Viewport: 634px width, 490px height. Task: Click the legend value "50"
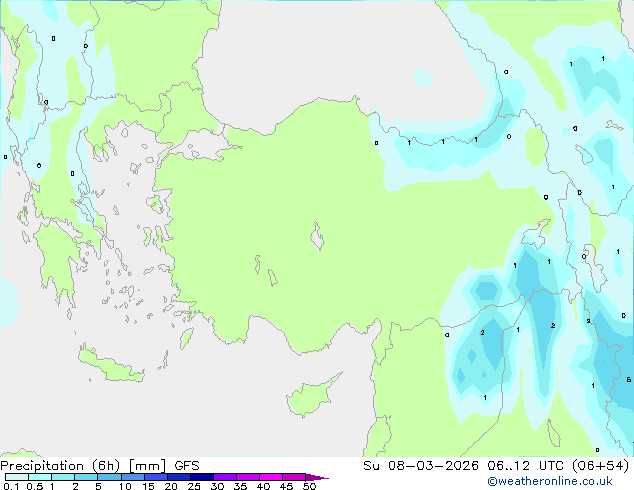[309, 486]
